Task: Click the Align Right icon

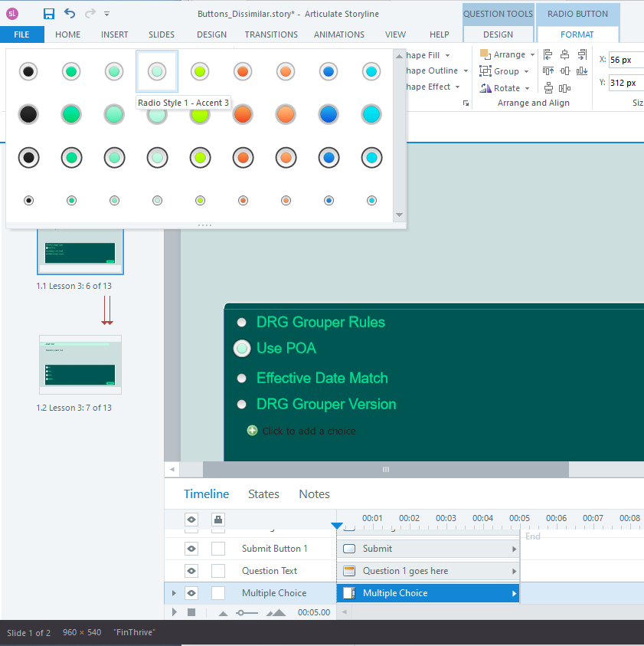Action: tap(582, 54)
